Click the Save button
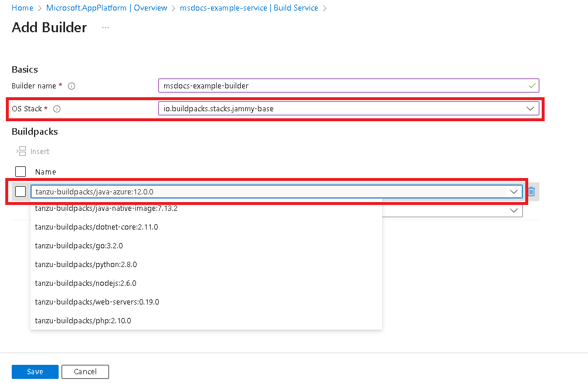 pyautogui.click(x=35, y=372)
